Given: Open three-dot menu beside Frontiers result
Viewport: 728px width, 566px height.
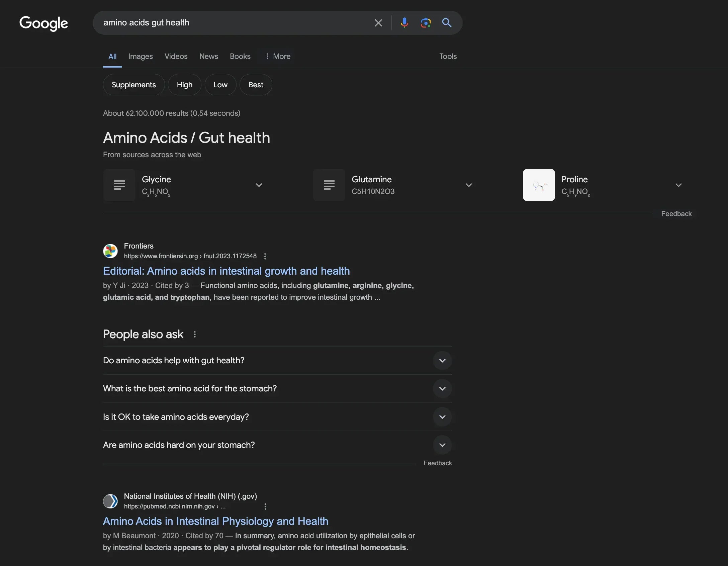Looking at the screenshot, I should tap(265, 256).
